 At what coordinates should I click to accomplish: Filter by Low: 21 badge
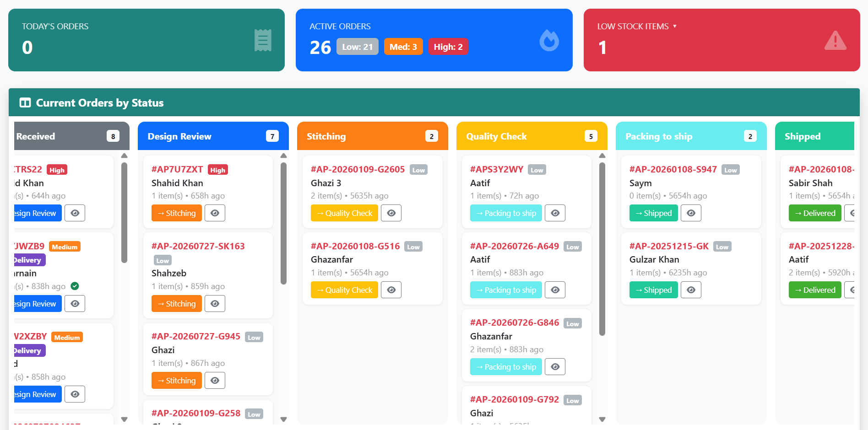coord(358,47)
